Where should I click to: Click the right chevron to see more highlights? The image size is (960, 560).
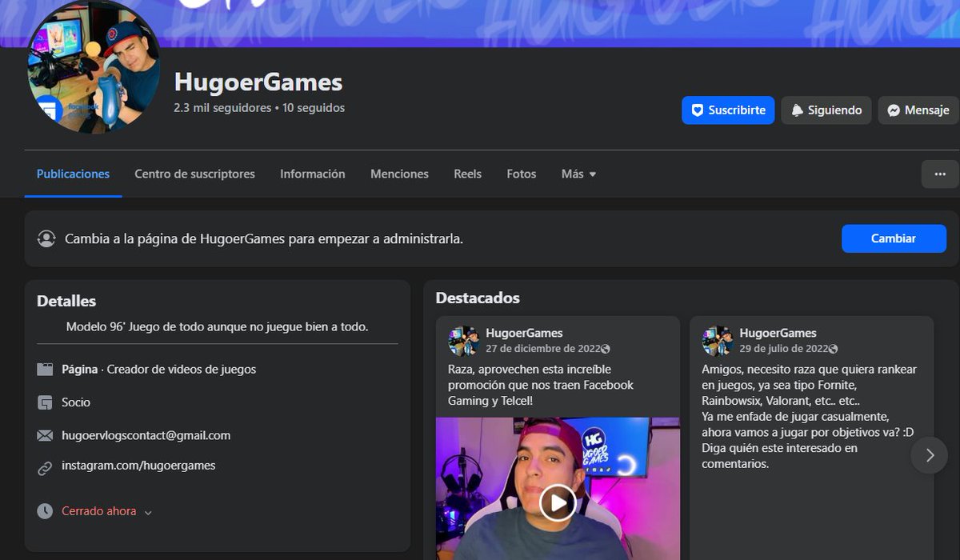tap(930, 455)
